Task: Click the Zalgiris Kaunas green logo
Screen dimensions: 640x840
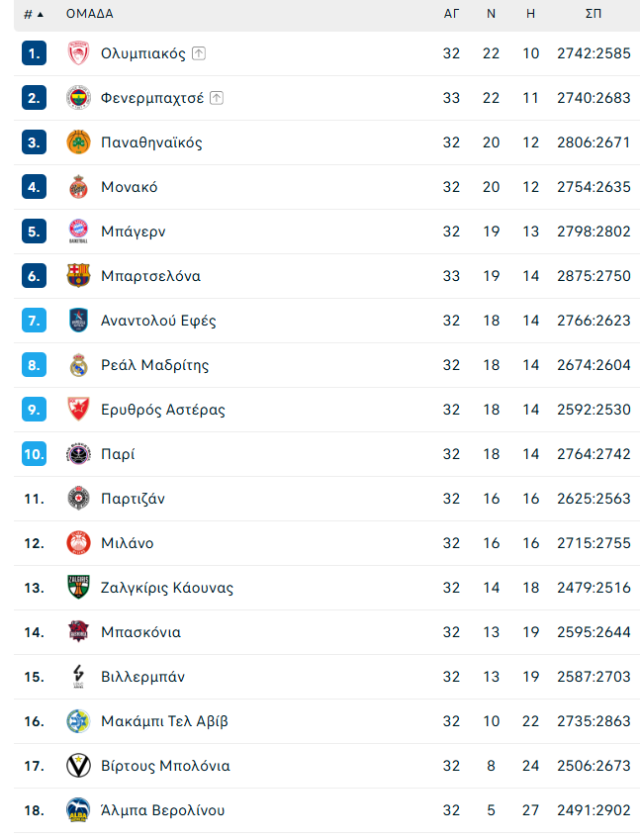Action: (78, 587)
